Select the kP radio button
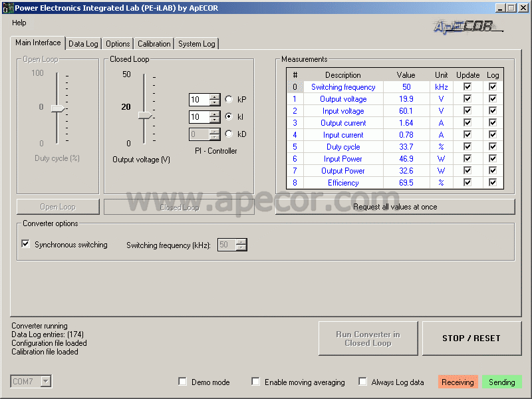The image size is (532, 399). (x=229, y=99)
